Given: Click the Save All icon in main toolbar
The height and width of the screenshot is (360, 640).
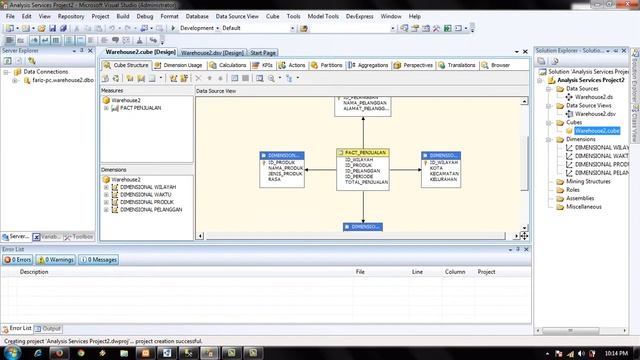Looking at the screenshot, I should pyautogui.click(x=63, y=28).
